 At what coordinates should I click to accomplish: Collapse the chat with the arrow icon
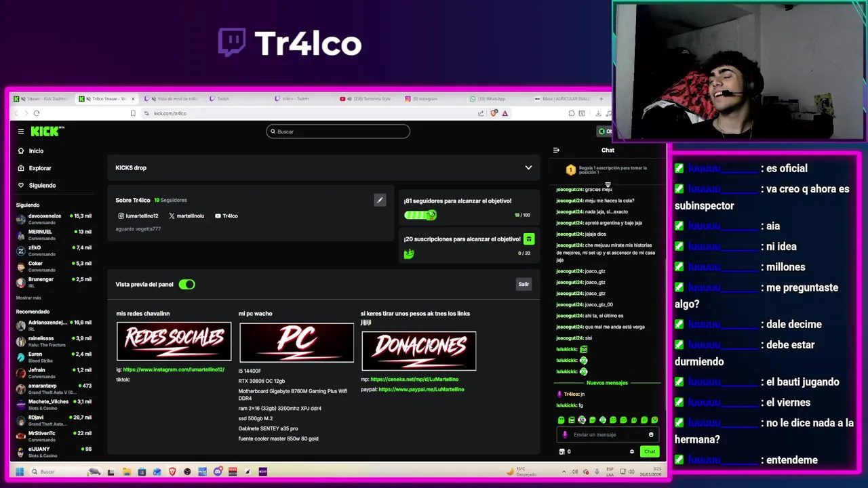[556, 150]
